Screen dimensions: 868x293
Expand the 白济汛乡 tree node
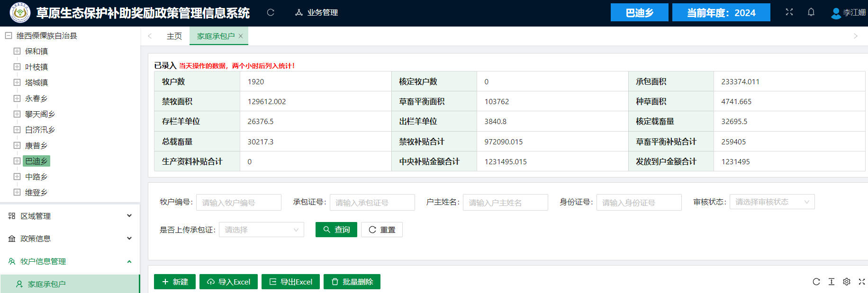[x=17, y=130]
